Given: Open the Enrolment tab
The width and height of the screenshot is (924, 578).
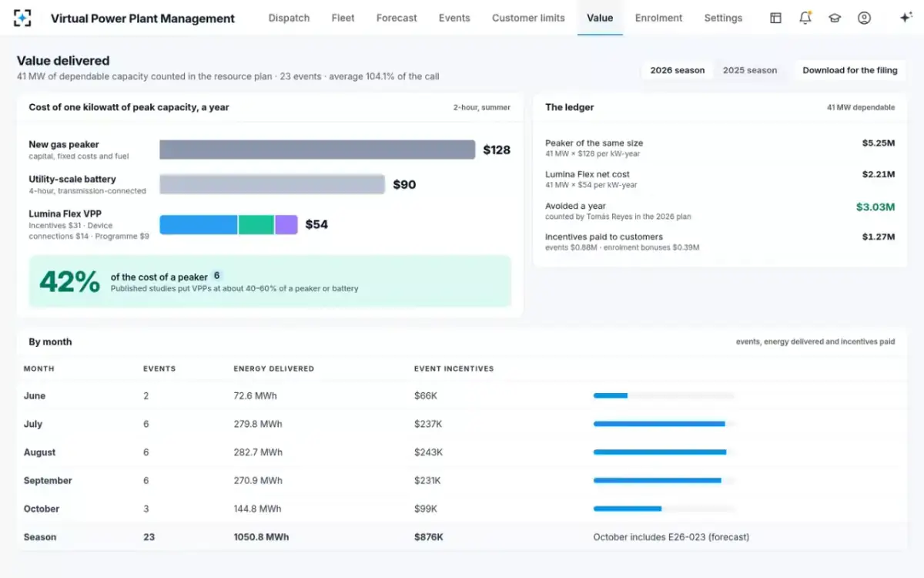Looking at the screenshot, I should click(658, 18).
